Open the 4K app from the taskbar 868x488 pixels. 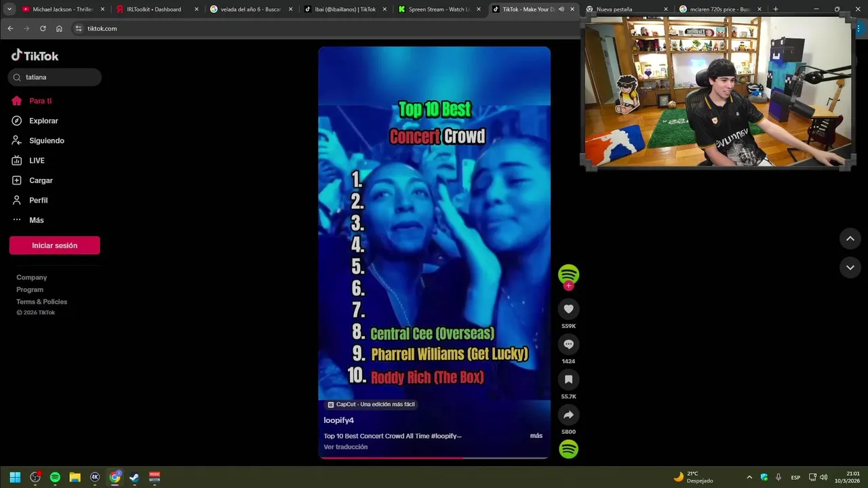95,477
